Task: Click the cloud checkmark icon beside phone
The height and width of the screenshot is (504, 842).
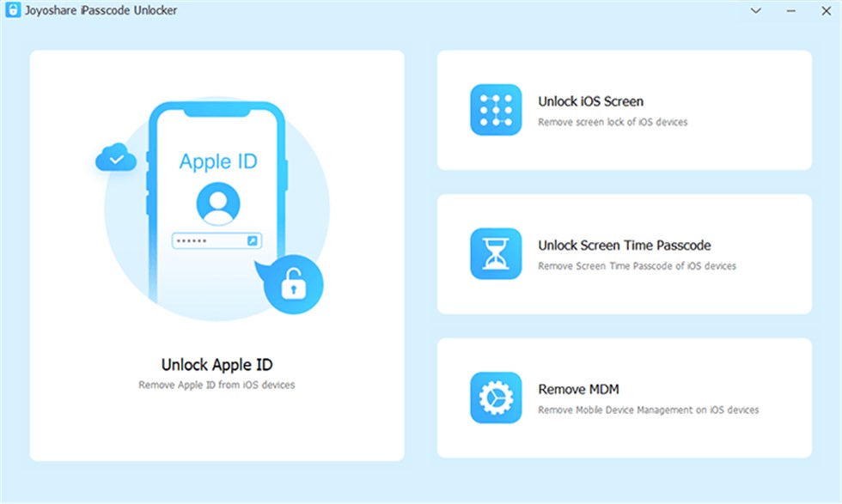Action: (116, 158)
